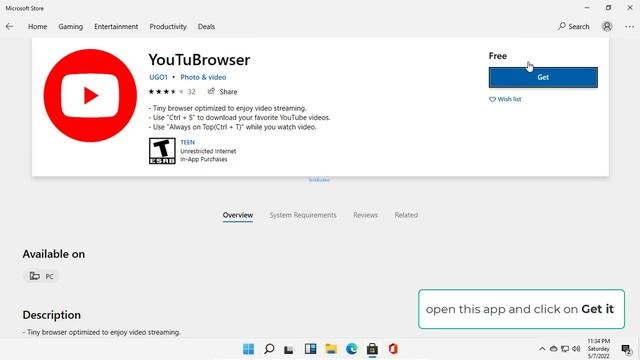Share the YouTuBrowser app
Viewport: 640px width, 360px height.
222,91
